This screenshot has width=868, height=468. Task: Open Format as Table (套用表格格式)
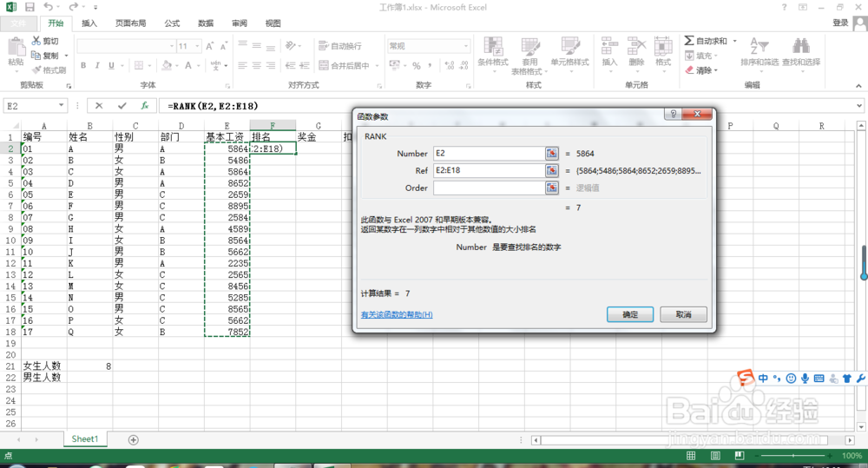[529, 56]
